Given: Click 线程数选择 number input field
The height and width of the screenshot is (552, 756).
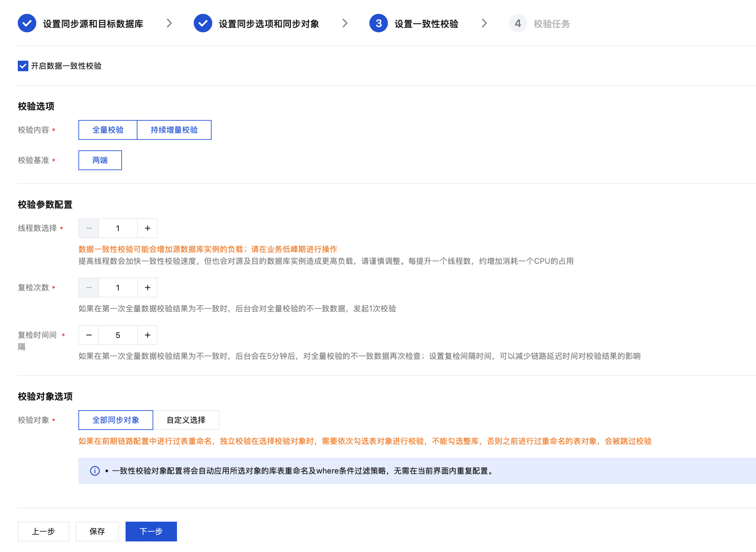Looking at the screenshot, I should pos(118,228).
